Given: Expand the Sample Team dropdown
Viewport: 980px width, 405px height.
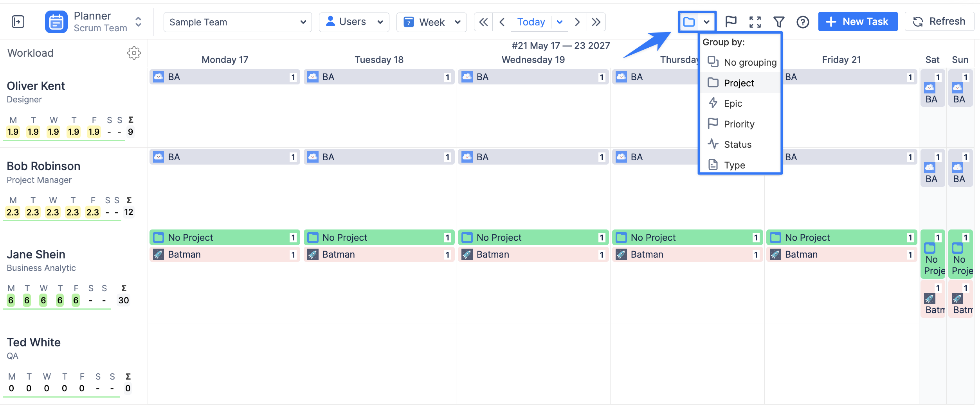Looking at the screenshot, I should tap(238, 22).
